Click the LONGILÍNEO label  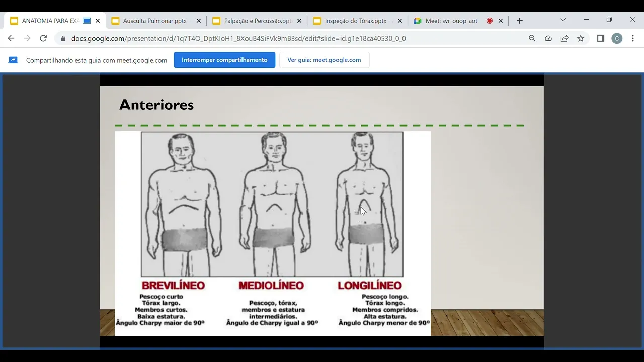coord(370,286)
